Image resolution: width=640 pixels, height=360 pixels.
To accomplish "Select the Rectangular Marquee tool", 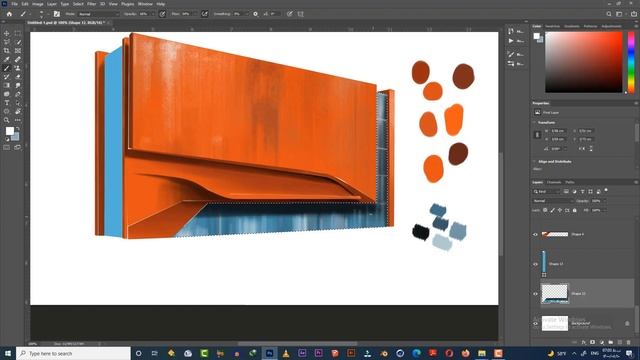I will pos(18,33).
